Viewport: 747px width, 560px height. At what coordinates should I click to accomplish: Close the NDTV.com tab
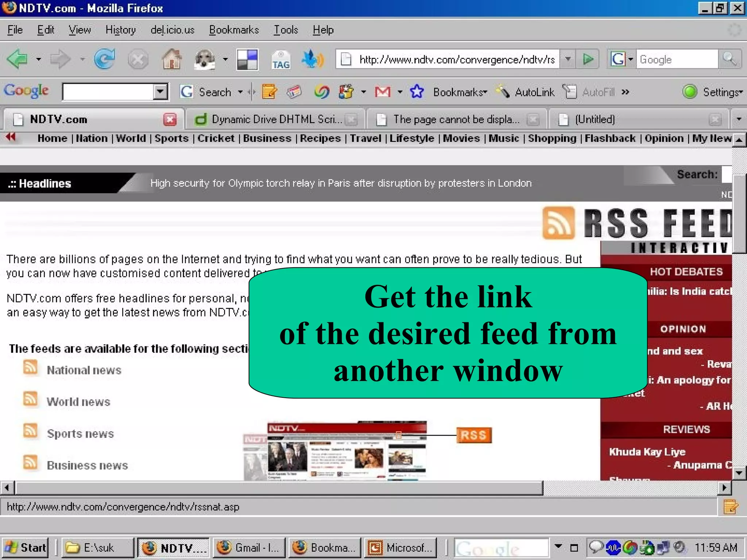[x=170, y=119]
